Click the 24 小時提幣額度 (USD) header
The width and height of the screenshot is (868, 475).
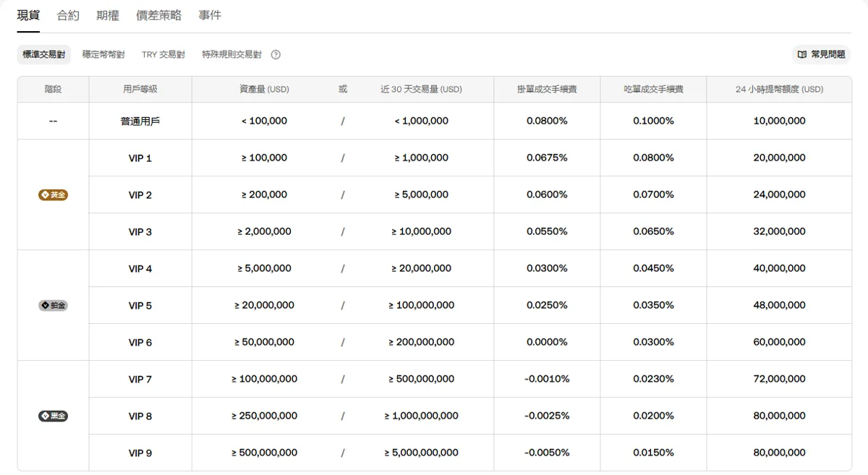click(x=779, y=90)
